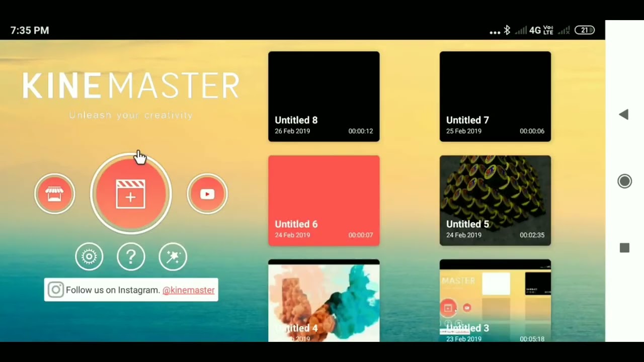Open the Untitled 7 project

[495, 97]
